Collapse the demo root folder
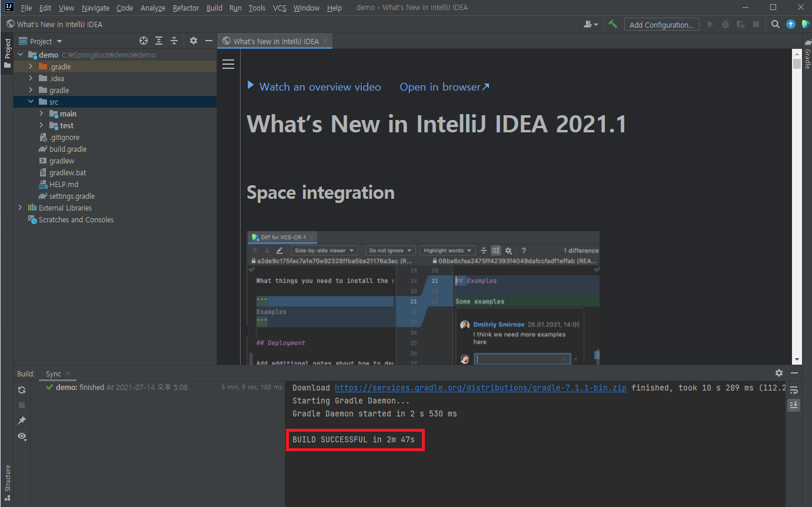This screenshot has width=812, height=507. pos(21,55)
